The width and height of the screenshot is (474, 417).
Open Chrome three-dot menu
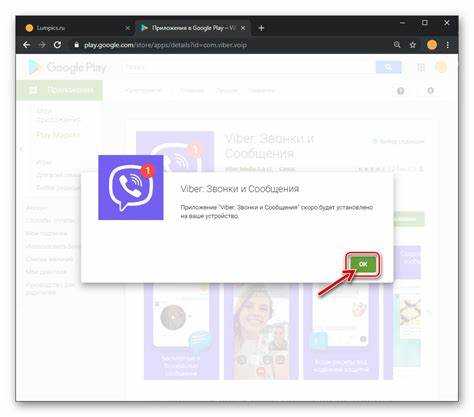pyautogui.click(x=448, y=45)
